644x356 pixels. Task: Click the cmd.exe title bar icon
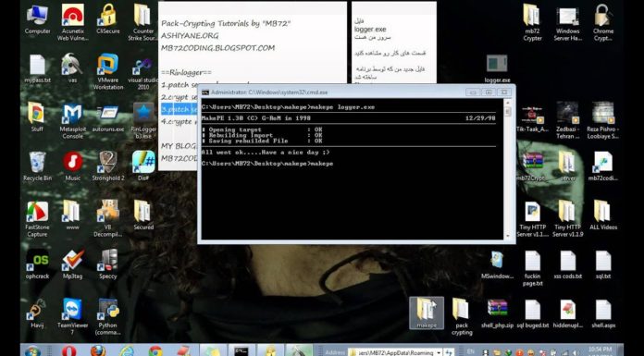point(205,92)
